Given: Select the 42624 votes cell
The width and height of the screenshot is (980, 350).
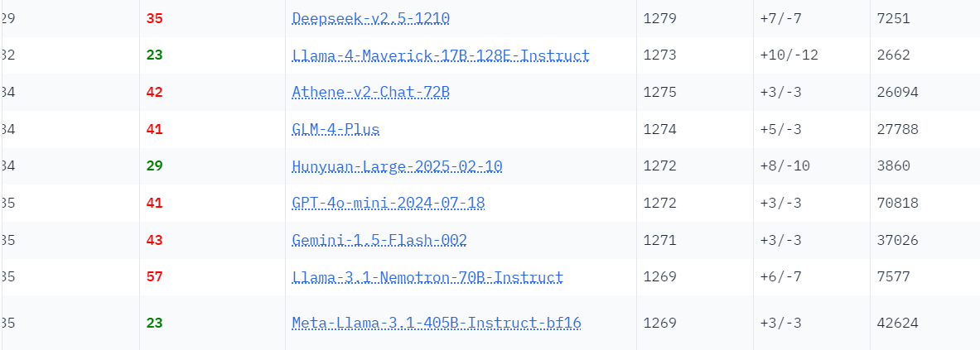Looking at the screenshot, I should coord(897,324).
